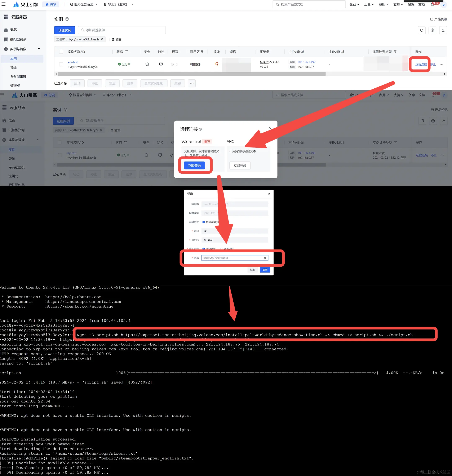Click the 添加筛选条件 filter input in the top console

point(122,30)
